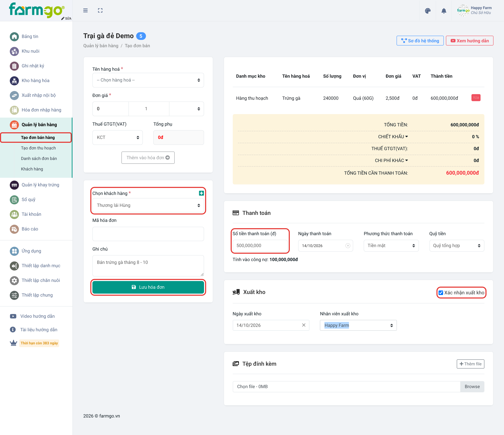Open Sơ đồ hệ thống
The height and width of the screenshot is (435, 504).
click(x=420, y=41)
